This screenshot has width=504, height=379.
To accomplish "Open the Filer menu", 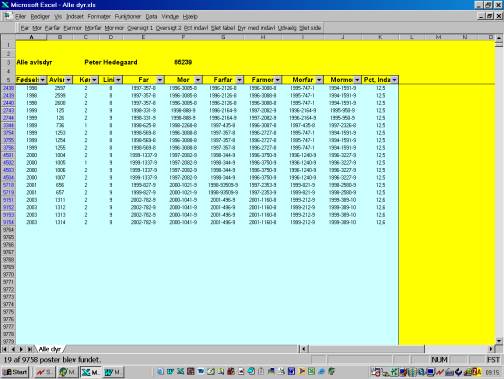I will [x=20, y=16].
